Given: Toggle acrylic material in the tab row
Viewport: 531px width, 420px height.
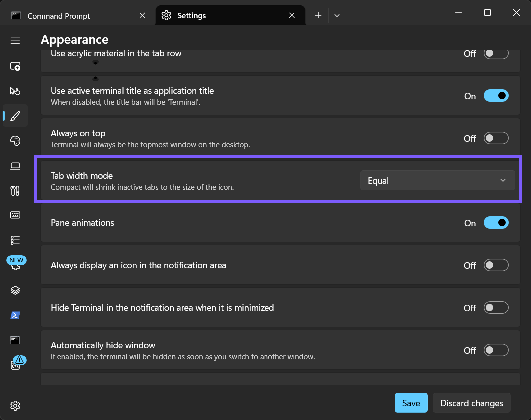Looking at the screenshot, I should (x=496, y=53).
